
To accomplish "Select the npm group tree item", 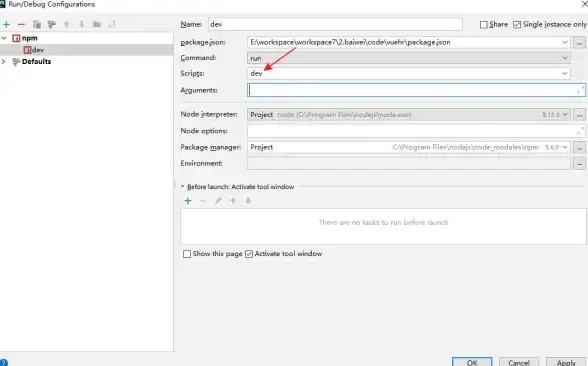I will 25,38.
